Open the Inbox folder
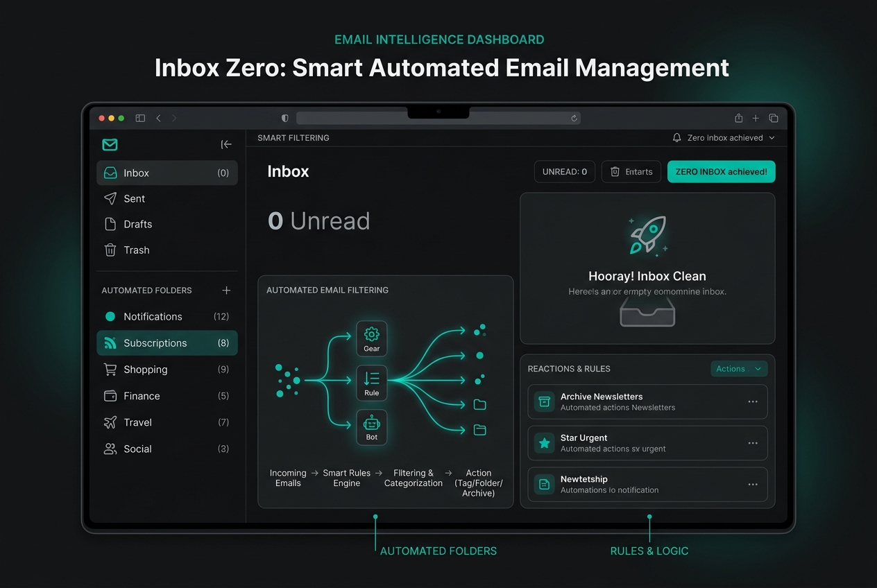The image size is (877, 588). click(167, 173)
